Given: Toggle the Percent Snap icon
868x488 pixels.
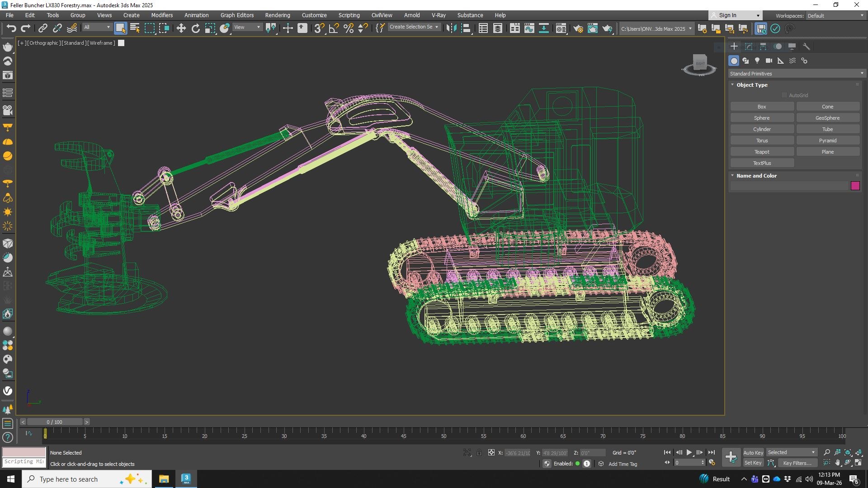Looking at the screenshot, I should 349,28.
